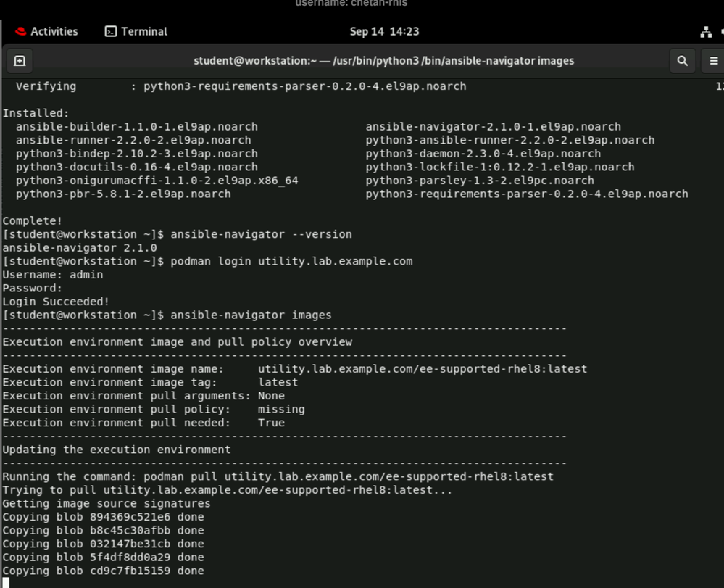This screenshot has height=588, width=724.
Task: Open the Activities overview
Action: click(54, 31)
